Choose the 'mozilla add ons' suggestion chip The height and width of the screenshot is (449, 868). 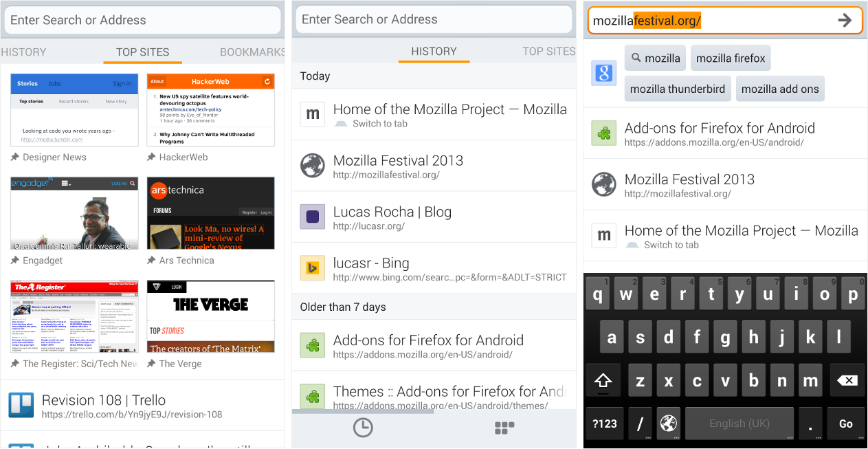pos(780,89)
